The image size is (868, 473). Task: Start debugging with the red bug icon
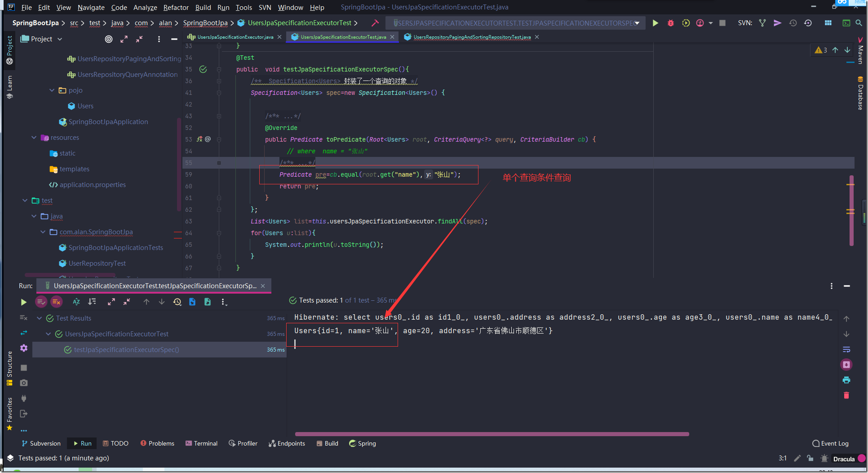671,23
